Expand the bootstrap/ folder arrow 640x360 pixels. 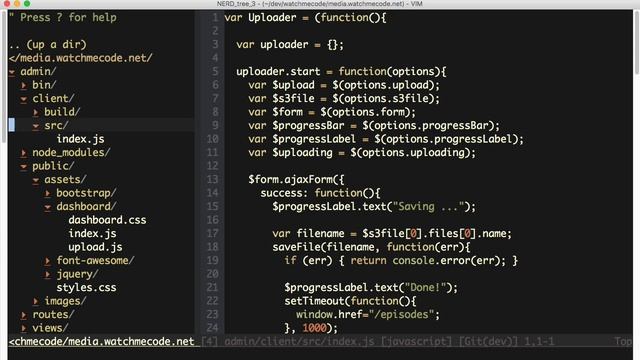(48, 193)
